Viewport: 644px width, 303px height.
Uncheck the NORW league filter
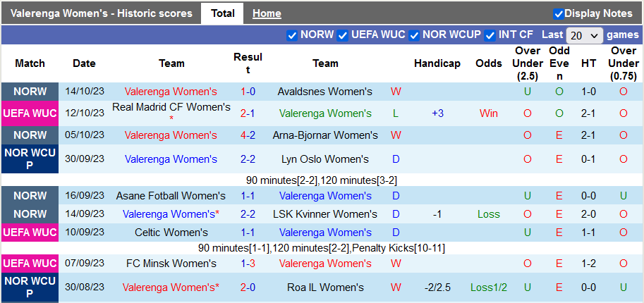point(292,35)
